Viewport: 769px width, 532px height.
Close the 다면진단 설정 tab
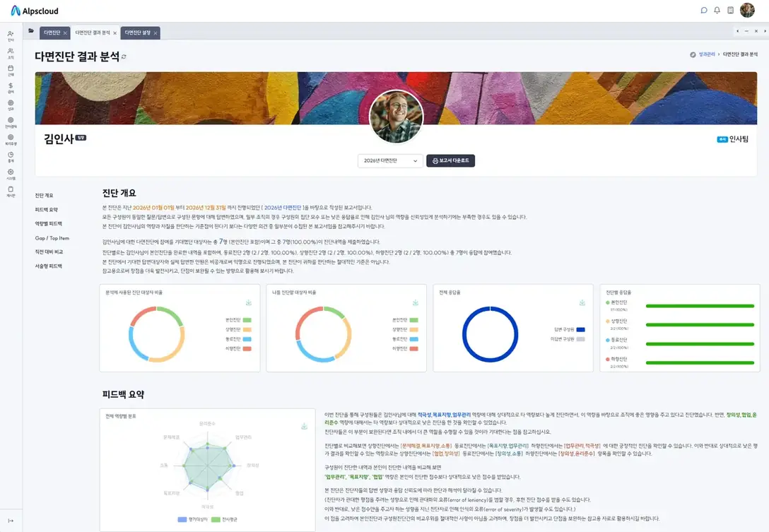(x=155, y=33)
